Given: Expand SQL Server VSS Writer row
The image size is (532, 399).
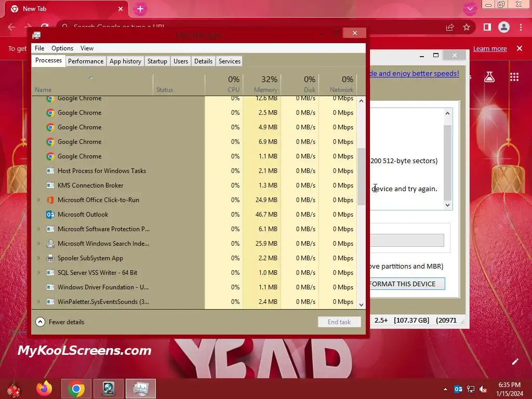Looking at the screenshot, I should pyautogui.click(x=38, y=272).
